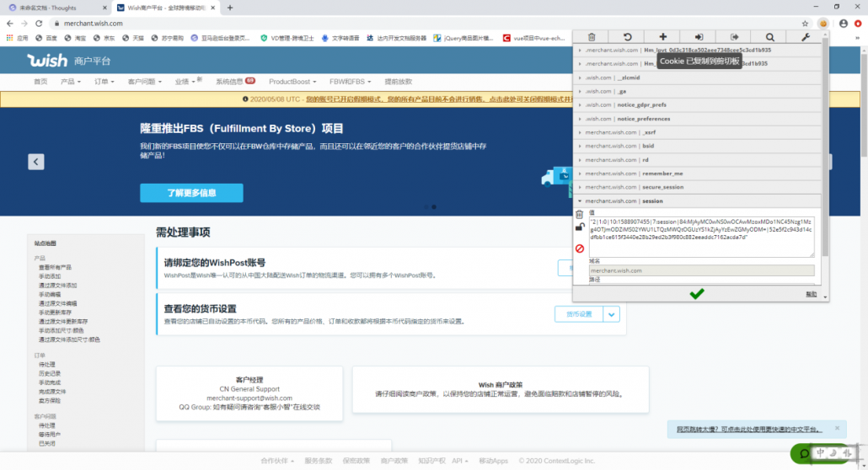The image size is (868, 470).
Task: Open the Apps bookmarks shortcut
Action: pos(17,38)
